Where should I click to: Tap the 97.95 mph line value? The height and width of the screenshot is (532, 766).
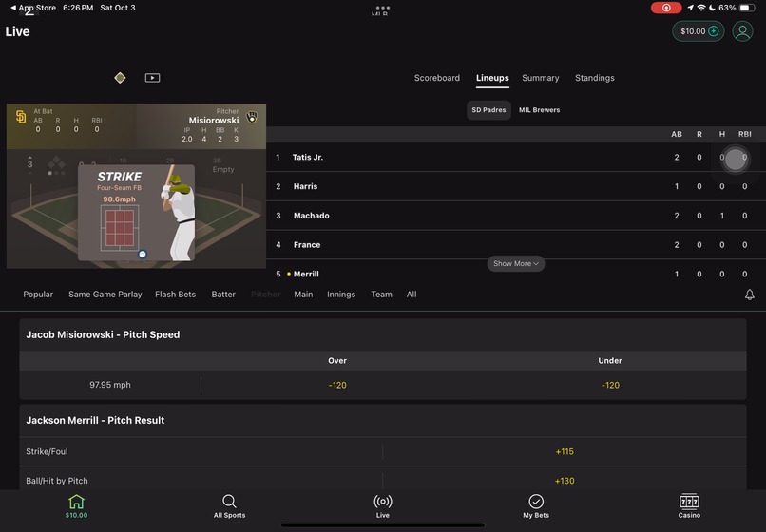(110, 385)
